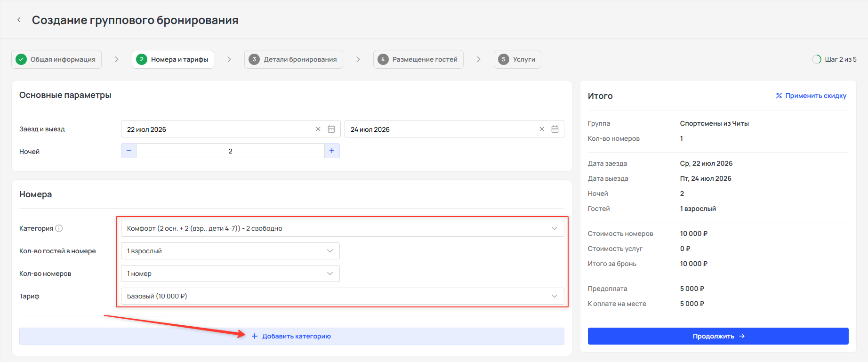Open the Услуги step
The image size is (868, 362).
(517, 59)
